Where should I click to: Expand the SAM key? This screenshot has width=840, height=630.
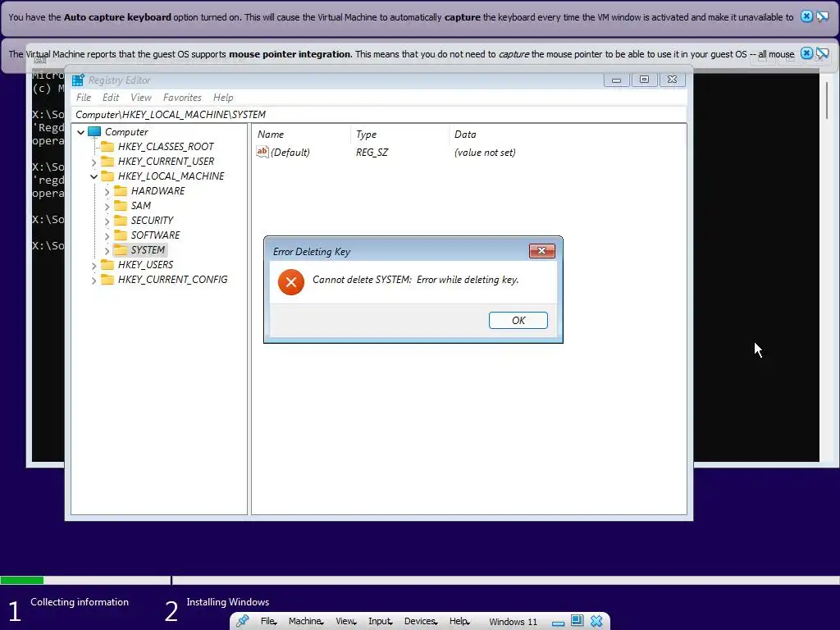point(107,206)
